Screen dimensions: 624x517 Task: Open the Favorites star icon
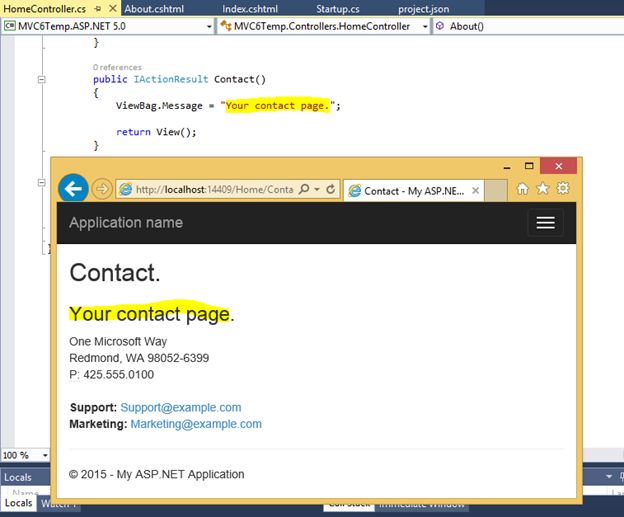(543, 188)
